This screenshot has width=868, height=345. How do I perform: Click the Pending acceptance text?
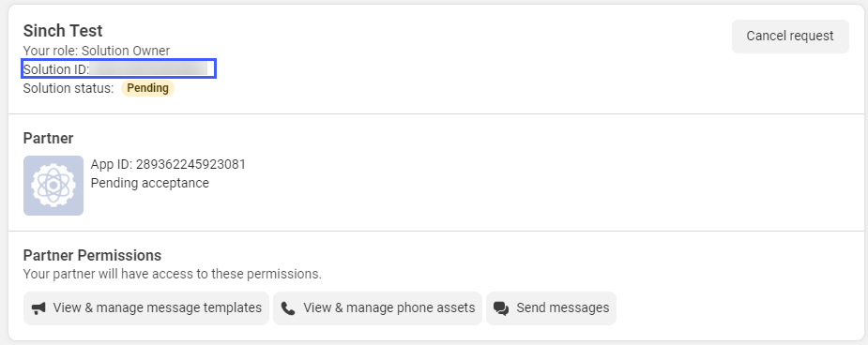click(x=150, y=183)
